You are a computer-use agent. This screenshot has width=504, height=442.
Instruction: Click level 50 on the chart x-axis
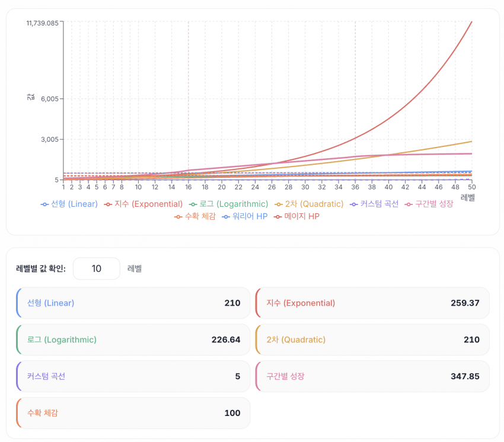tap(471, 187)
